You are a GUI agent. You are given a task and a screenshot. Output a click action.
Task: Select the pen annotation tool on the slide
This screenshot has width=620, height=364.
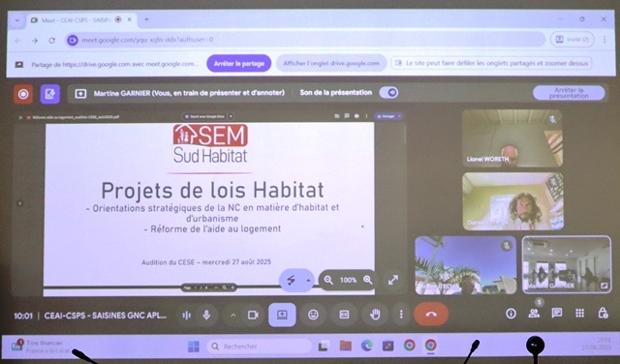click(x=292, y=280)
